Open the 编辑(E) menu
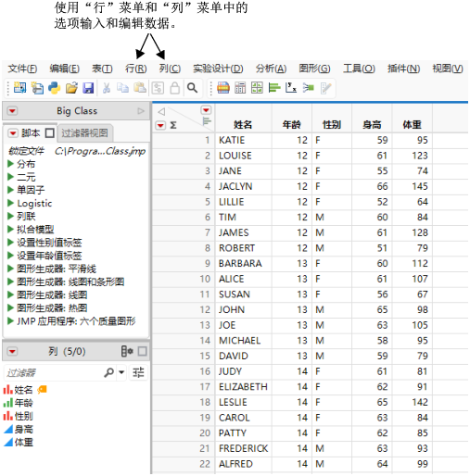Image resolution: width=470 pixels, height=476 pixels. click(65, 69)
